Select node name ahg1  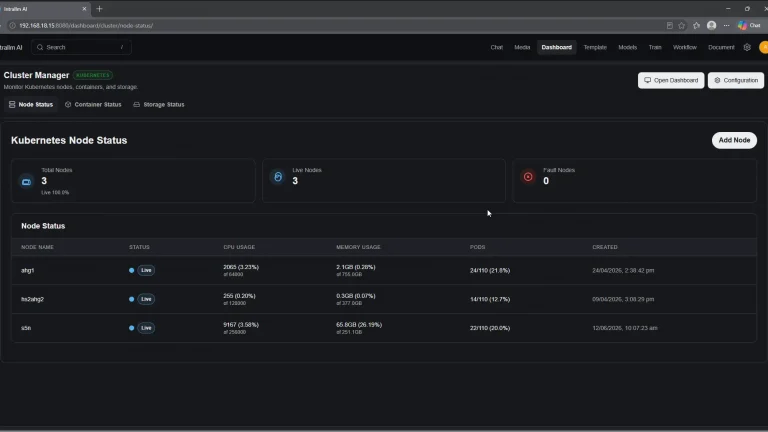point(27,270)
